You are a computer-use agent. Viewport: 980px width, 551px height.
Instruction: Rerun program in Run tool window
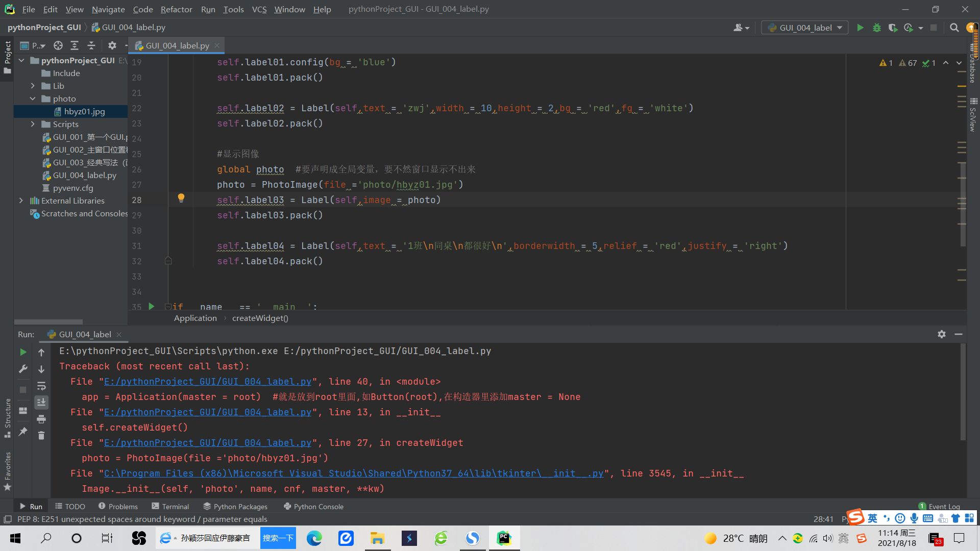[23, 352]
